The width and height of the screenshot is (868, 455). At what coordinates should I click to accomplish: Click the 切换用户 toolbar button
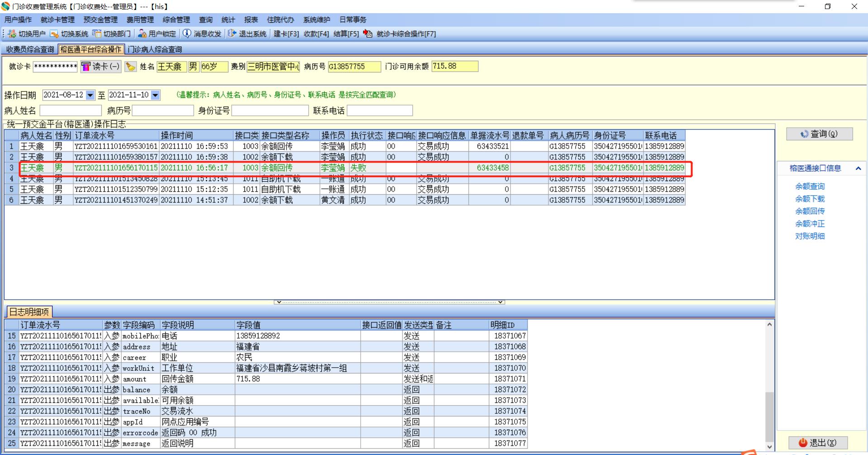(27, 34)
